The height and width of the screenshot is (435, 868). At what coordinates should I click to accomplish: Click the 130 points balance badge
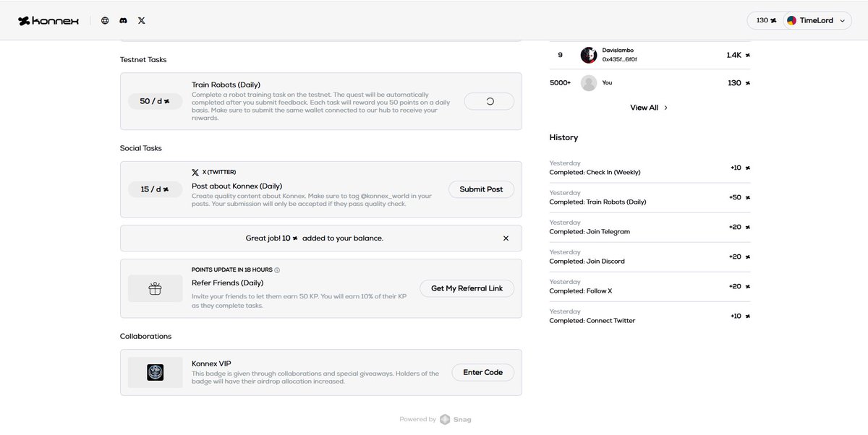click(x=766, y=20)
